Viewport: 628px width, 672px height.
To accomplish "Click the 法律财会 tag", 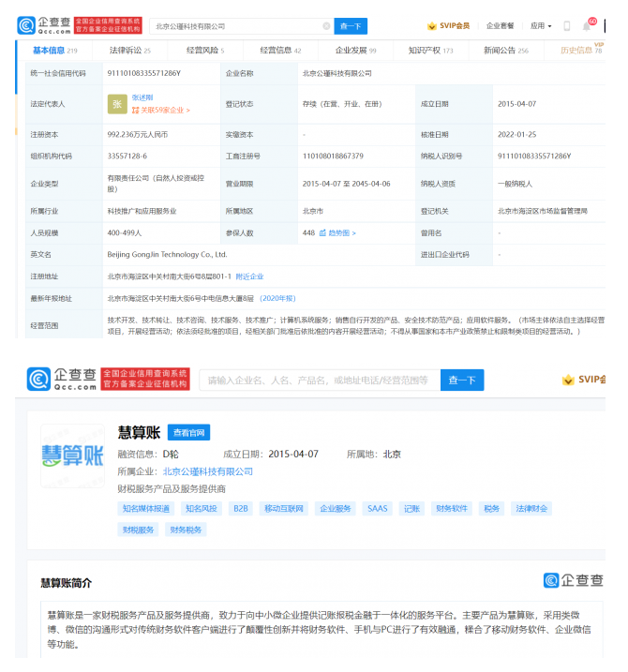I will point(531,508).
